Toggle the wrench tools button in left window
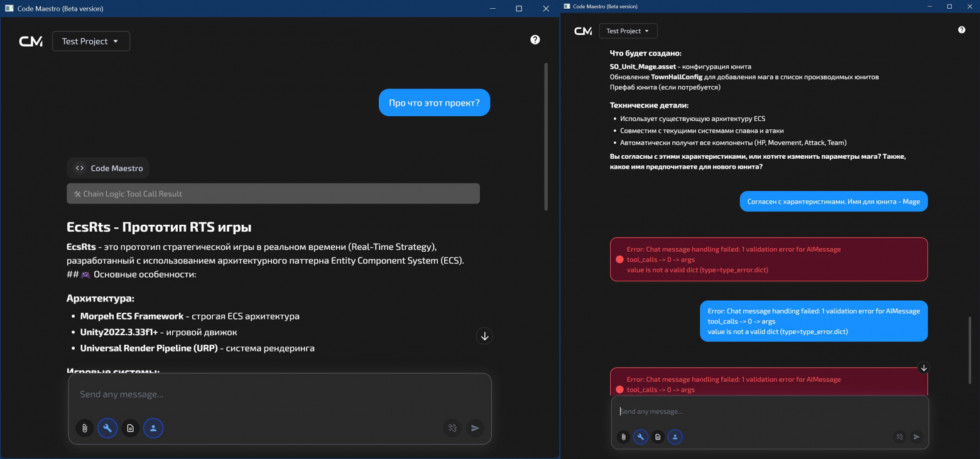The image size is (980, 459). click(x=107, y=428)
